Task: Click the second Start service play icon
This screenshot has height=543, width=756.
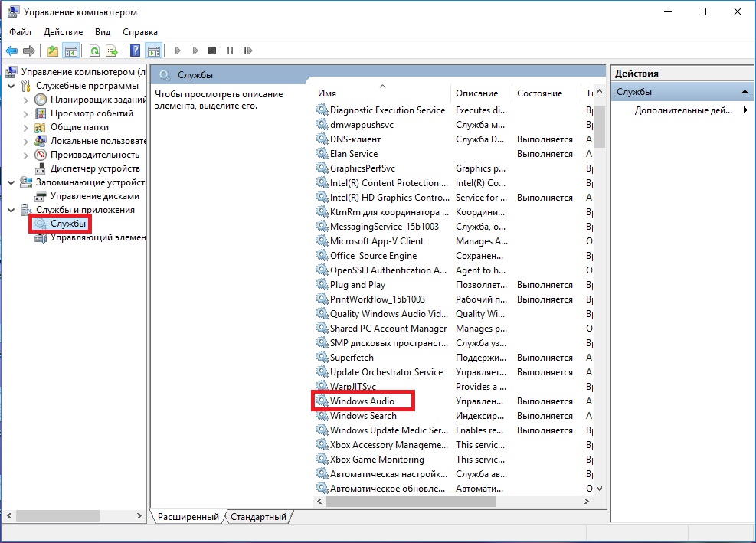Action: 195,51
